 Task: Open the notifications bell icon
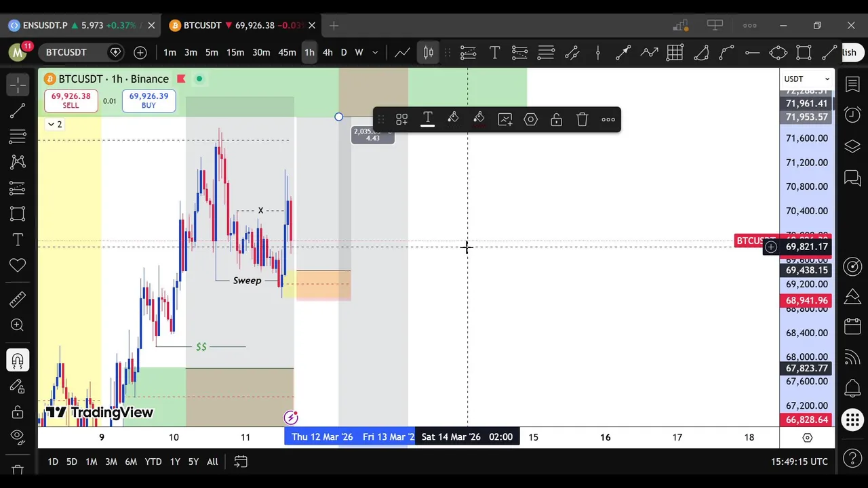tap(852, 388)
